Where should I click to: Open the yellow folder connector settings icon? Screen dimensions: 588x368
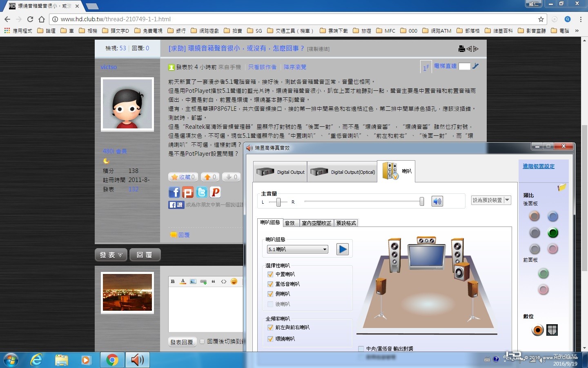(x=562, y=187)
